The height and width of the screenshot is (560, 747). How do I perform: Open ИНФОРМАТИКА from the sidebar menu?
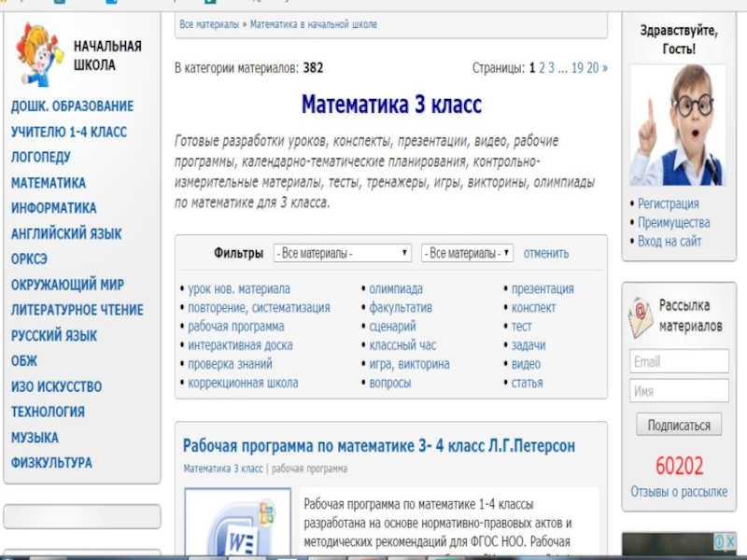53,208
